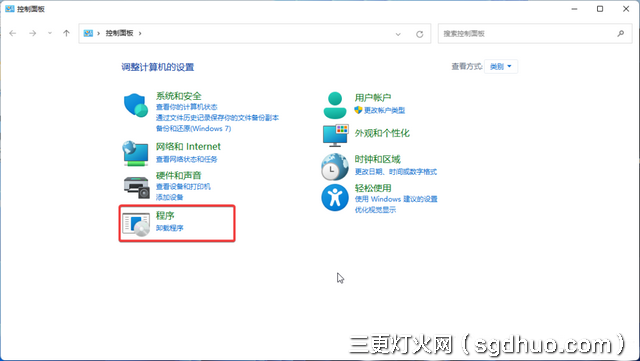
Task: Click the Control Panel icon in address bar
Action: click(88, 33)
